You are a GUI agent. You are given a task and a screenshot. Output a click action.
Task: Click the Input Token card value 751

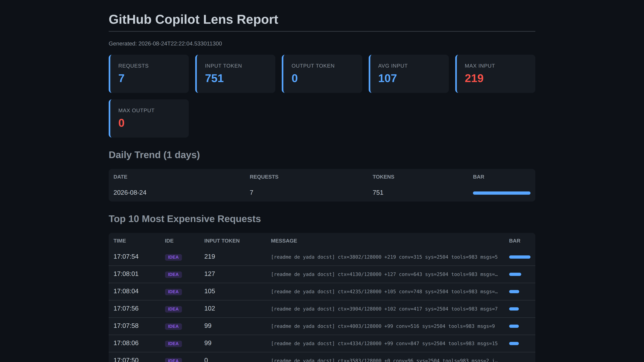[x=214, y=78]
